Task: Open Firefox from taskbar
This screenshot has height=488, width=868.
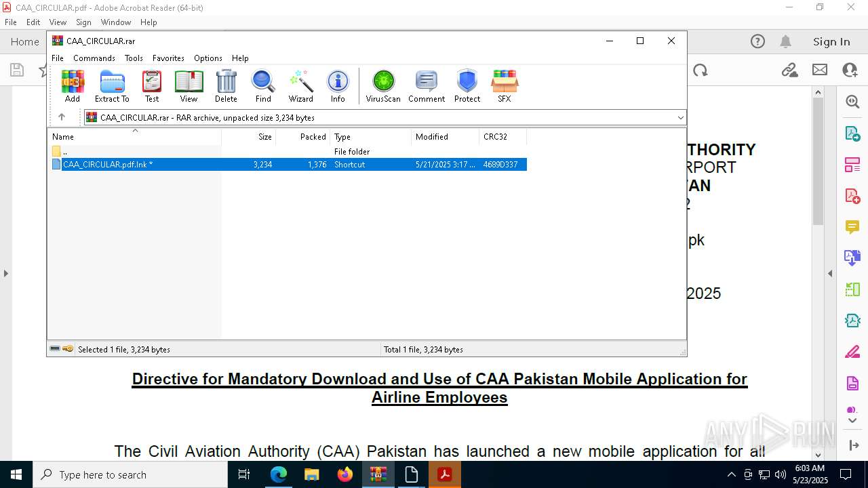Action: click(345, 474)
